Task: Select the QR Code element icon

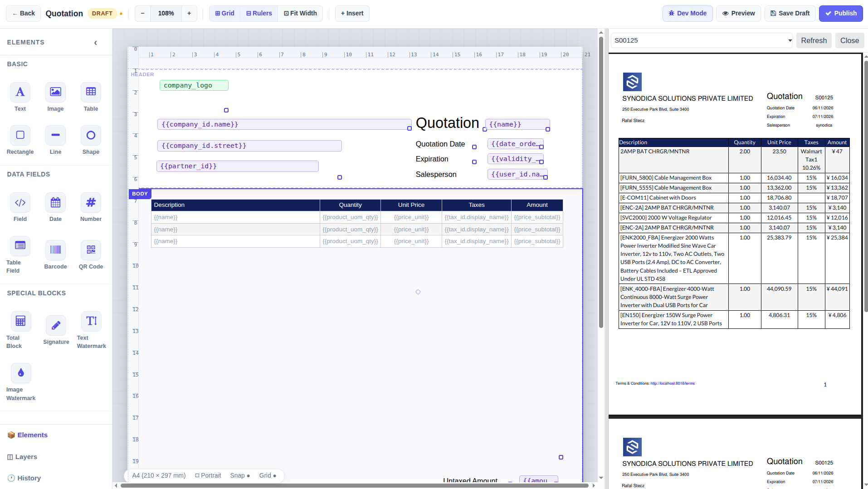Action: point(91,250)
